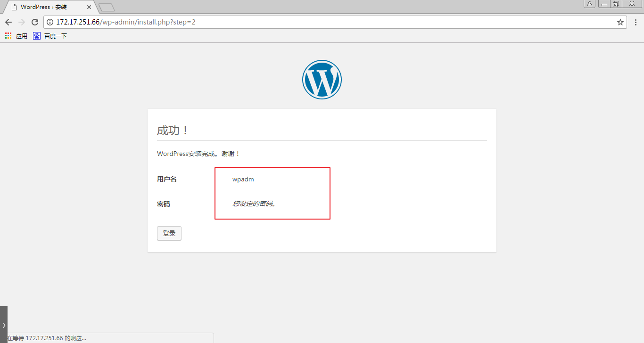This screenshot has width=644, height=343.
Task: Restore the browser window size
Action: (616, 4)
